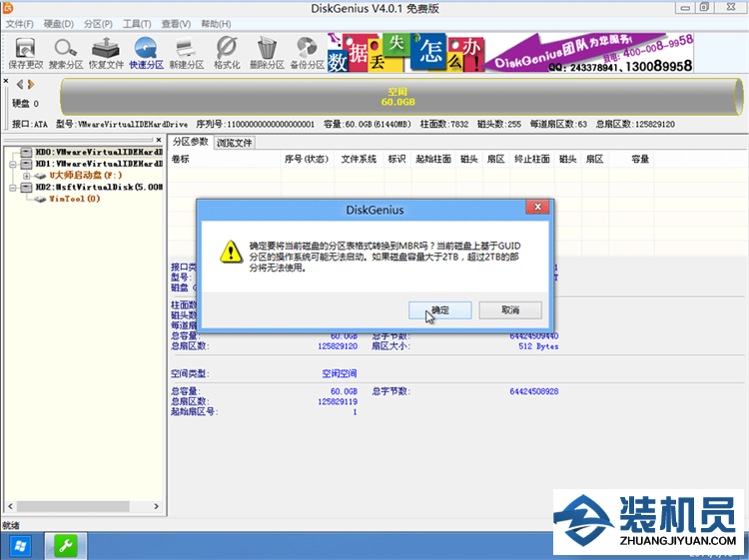Click the 备份分区 (Backup Partition) icon
Screen dimensions: 749x560
(x=308, y=52)
